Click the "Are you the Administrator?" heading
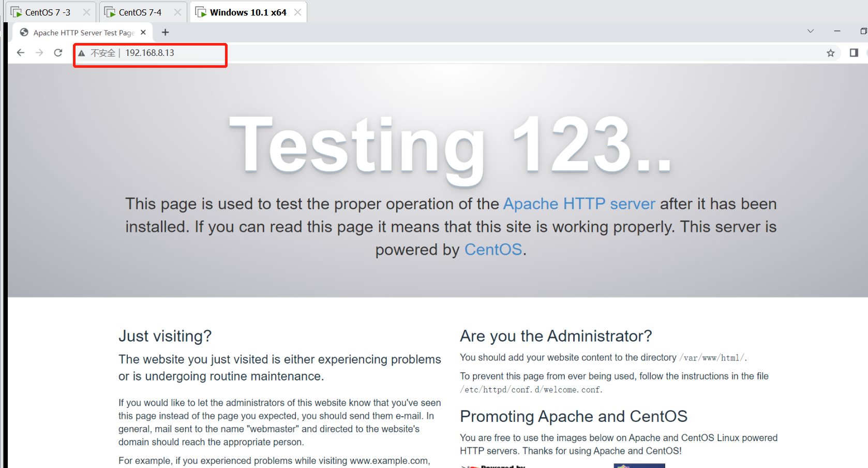Screen dimensions: 868x468 [556, 336]
